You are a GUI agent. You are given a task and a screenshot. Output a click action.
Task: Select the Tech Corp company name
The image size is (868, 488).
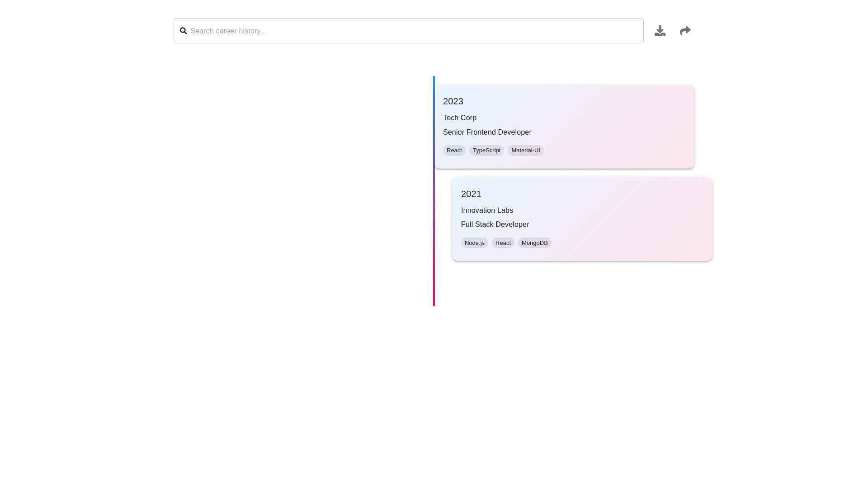459,117
